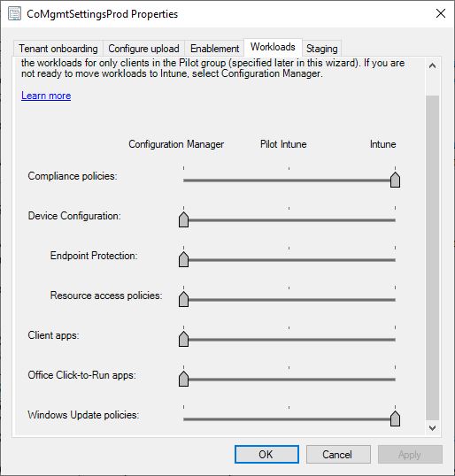Image resolution: width=455 pixels, height=476 pixels.
Task: Click the Intune column heading
Action: [382, 144]
